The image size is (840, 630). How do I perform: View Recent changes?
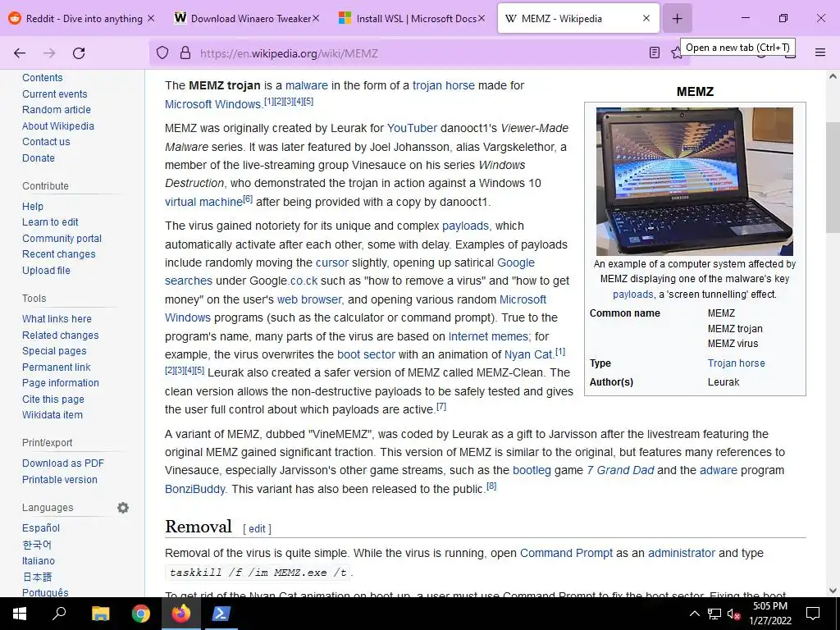click(x=59, y=254)
